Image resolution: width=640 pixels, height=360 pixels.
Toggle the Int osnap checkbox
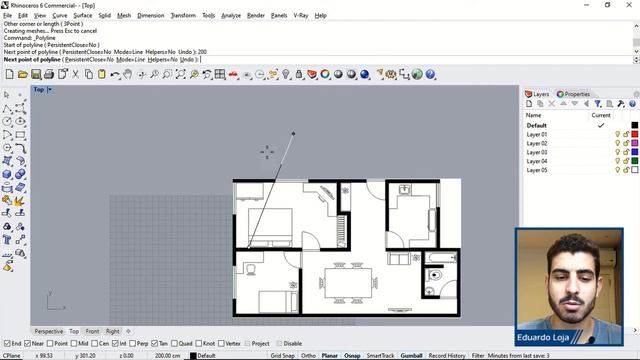coord(115,344)
